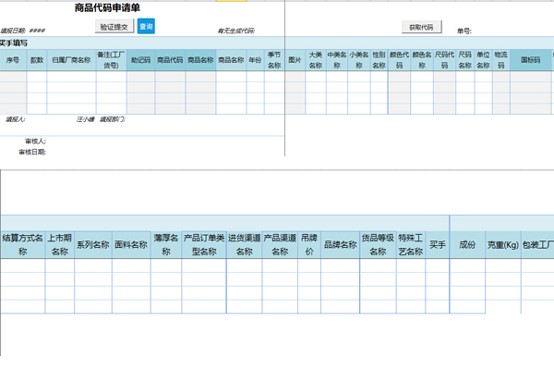The width and height of the screenshot is (554, 370).
Task: Click first empty cell under 归属厂商名称 header
Action: [71, 77]
